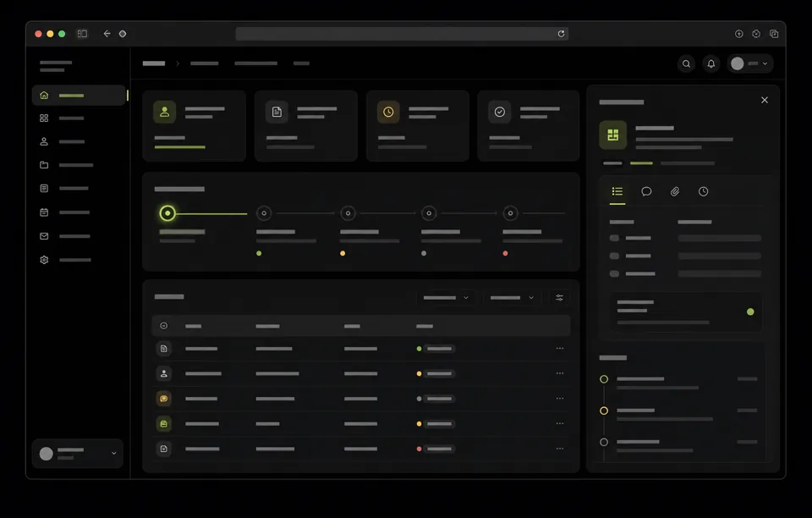
Task: Go back with the browser arrow
Action: point(107,34)
